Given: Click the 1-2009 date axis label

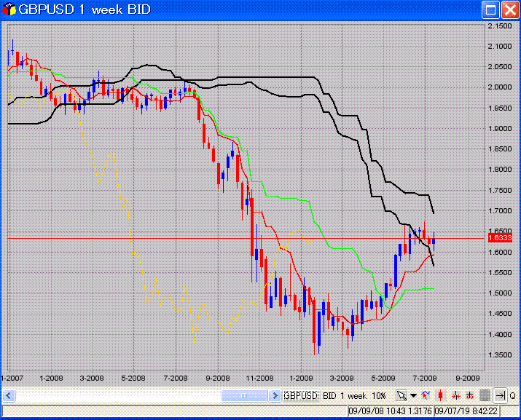Looking at the screenshot, I should click(x=301, y=379).
